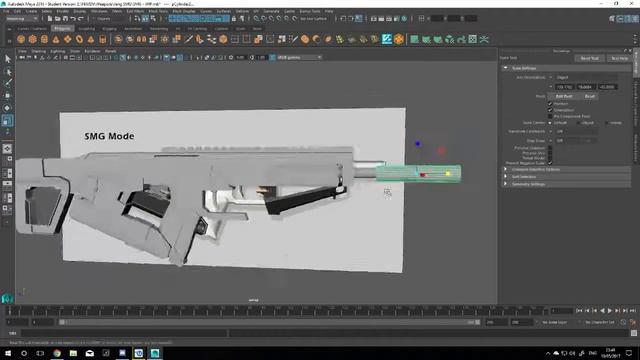This screenshot has width=640, height=360.
Task: Toggle the Position checkbox under Pivot
Action: tap(550, 104)
